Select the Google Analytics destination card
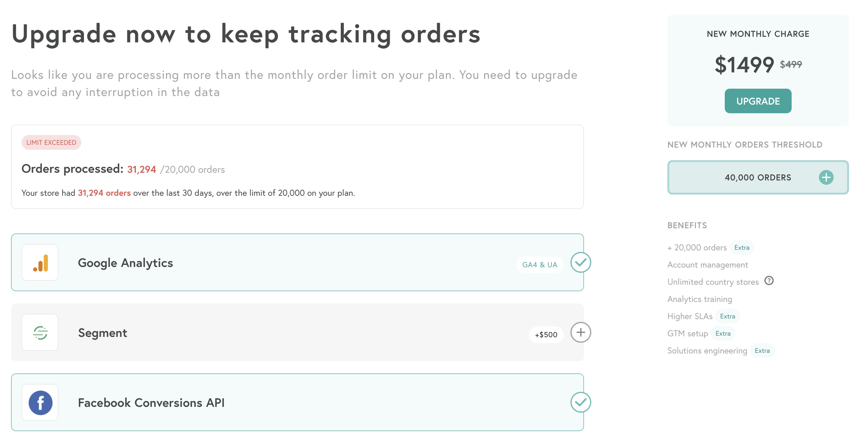The width and height of the screenshot is (868, 440). click(x=298, y=263)
